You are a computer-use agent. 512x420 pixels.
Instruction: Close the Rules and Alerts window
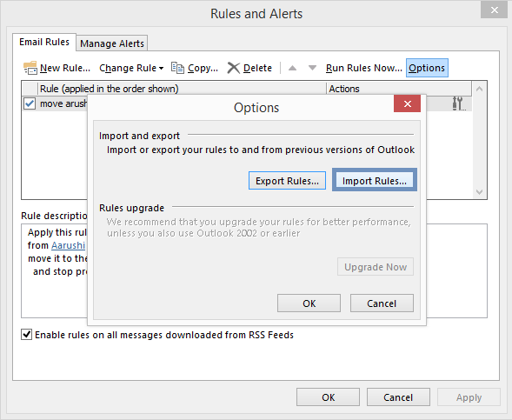(x=494, y=10)
